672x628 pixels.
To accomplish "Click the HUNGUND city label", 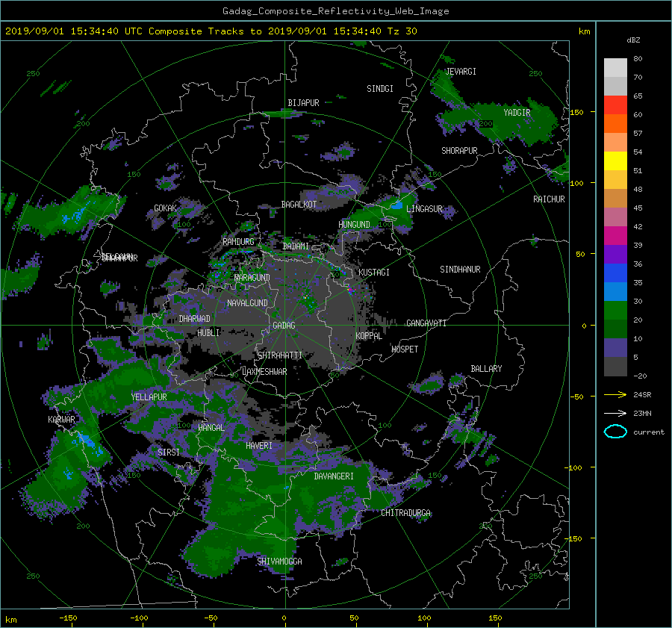I will pyautogui.click(x=355, y=225).
